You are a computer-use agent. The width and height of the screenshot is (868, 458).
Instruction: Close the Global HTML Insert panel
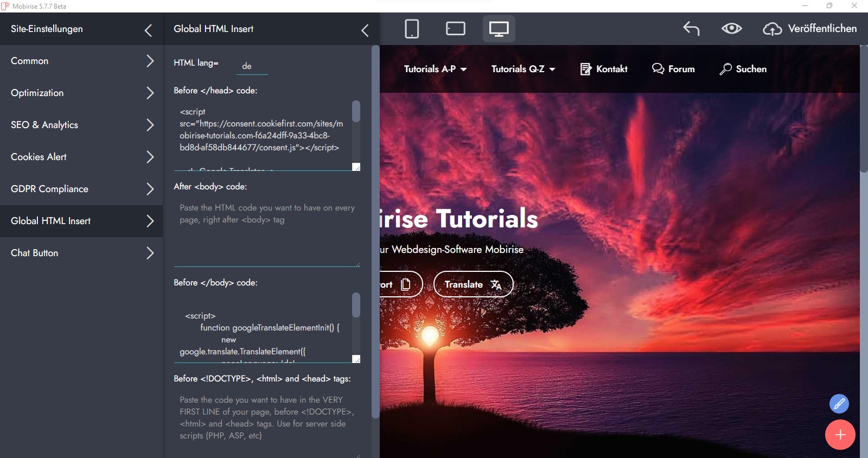click(365, 30)
